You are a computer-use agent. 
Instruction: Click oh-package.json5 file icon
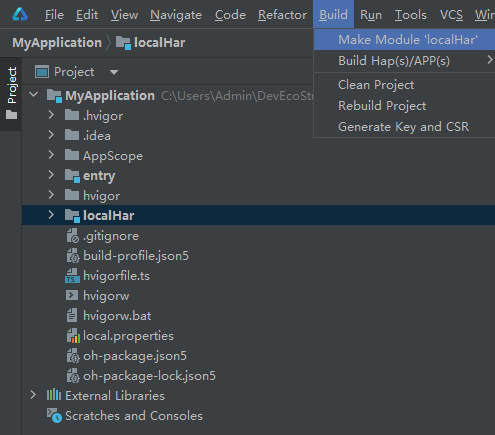(73, 356)
